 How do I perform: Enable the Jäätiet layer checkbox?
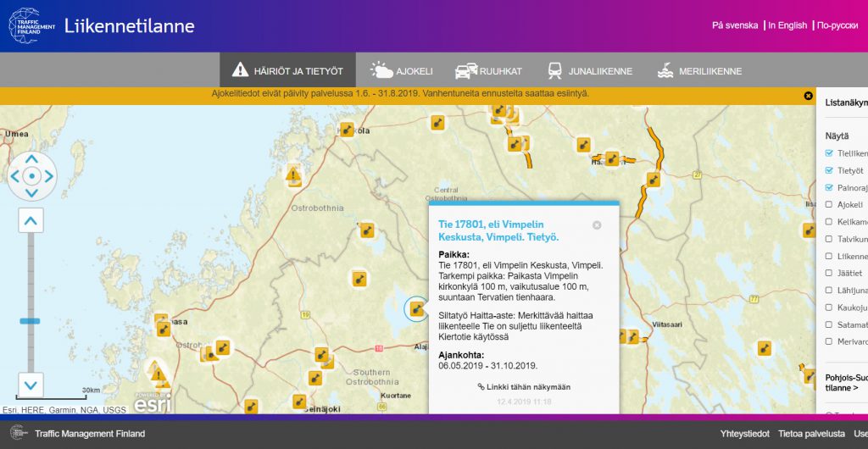829,273
